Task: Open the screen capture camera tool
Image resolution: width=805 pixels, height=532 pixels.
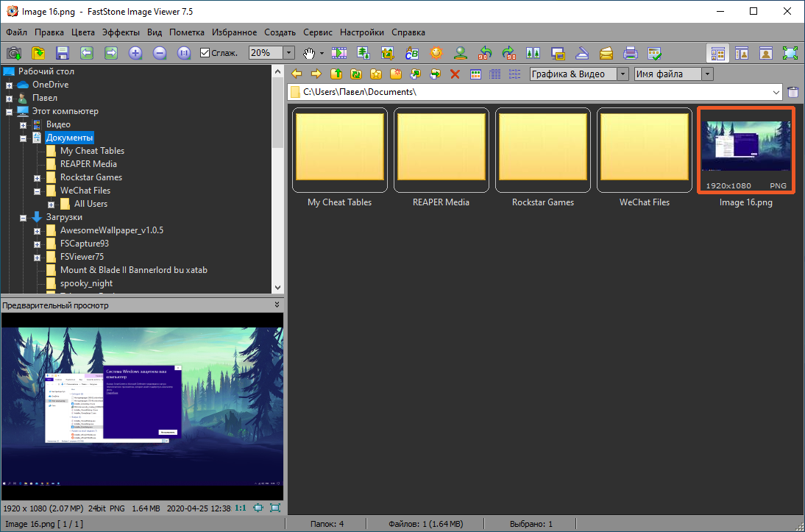Action: 14,53
